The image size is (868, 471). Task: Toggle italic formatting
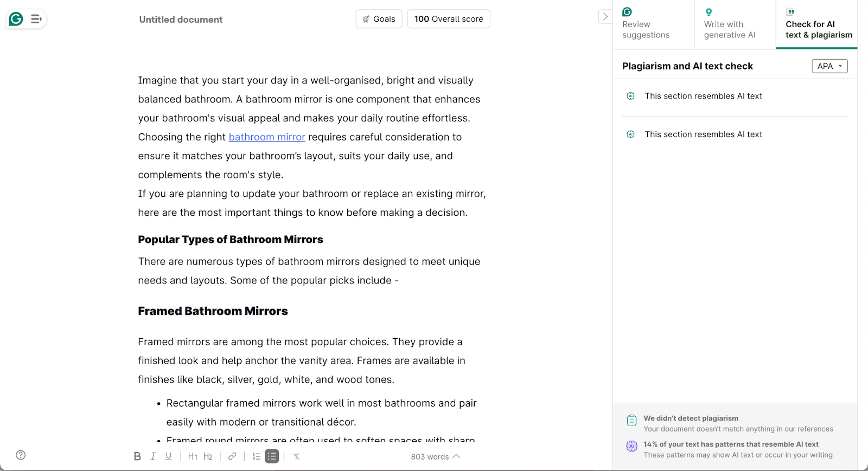153,456
